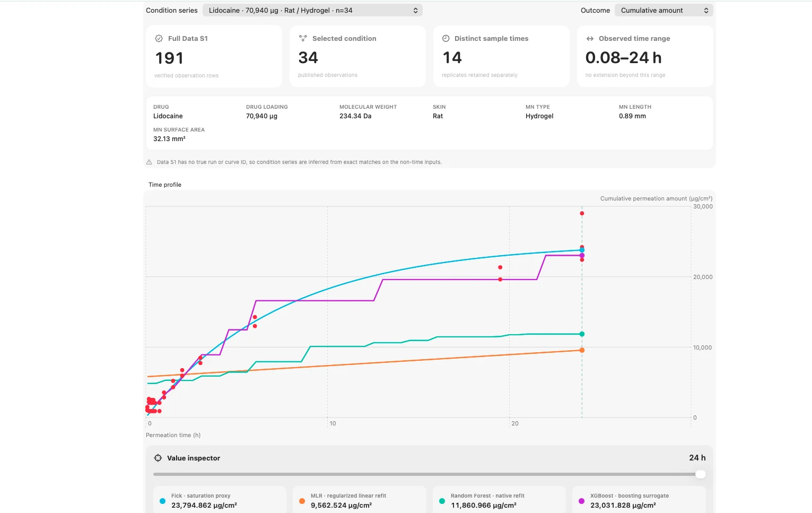Click the Full Data S1 verified badge icon
This screenshot has width=812, height=513.
(x=159, y=39)
